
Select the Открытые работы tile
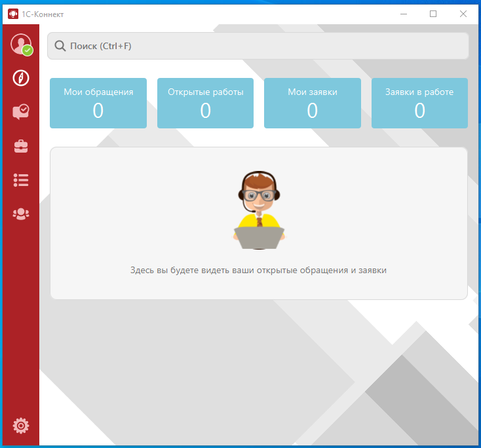coord(205,103)
